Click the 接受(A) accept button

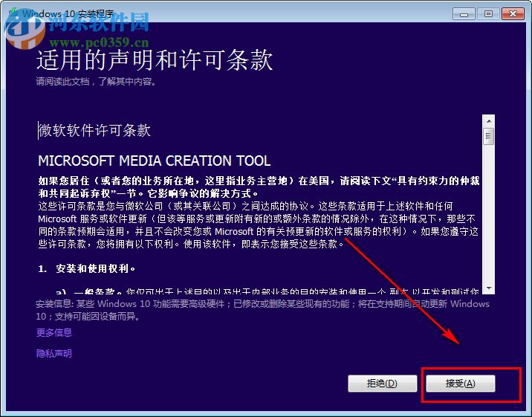[461, 384]
